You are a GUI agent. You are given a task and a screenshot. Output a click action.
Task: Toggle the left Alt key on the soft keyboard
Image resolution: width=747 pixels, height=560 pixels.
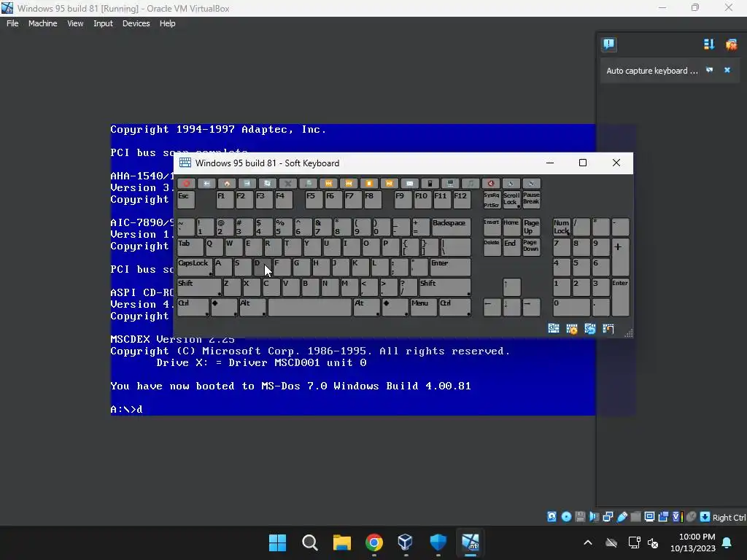[x=252, y=307]
